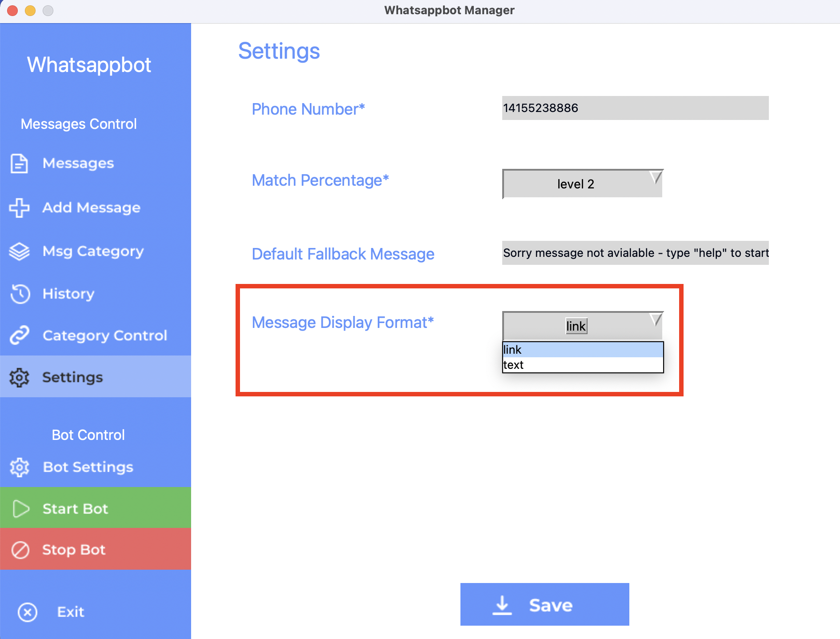
Task: Choose the "link" option in the list
Action: click(583, 350)
